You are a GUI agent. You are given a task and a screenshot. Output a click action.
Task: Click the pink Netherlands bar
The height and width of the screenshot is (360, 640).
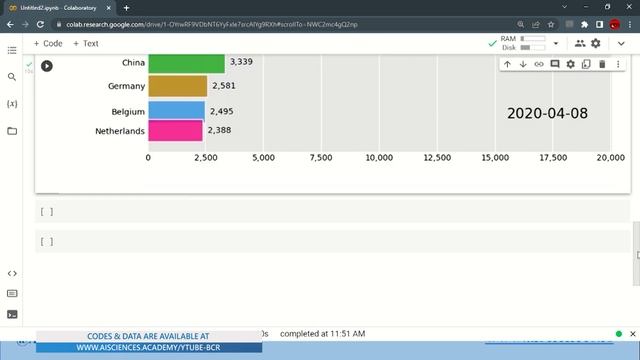pos(175,131)
